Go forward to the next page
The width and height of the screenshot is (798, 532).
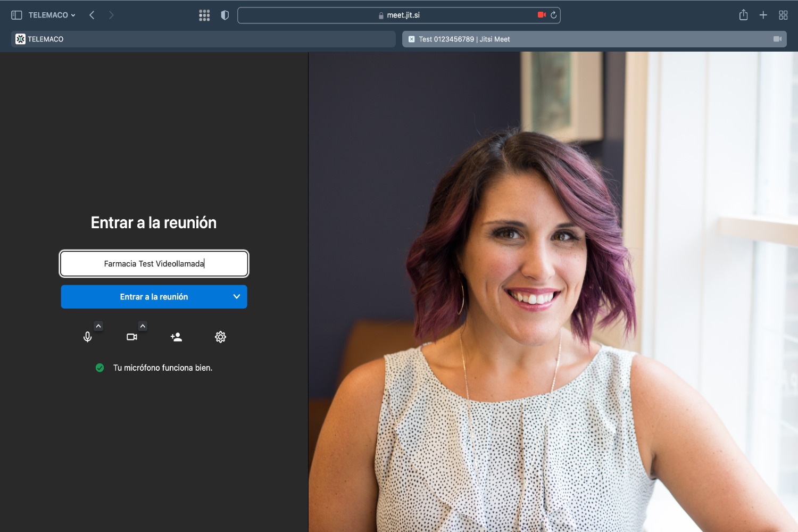coord(111,15)
